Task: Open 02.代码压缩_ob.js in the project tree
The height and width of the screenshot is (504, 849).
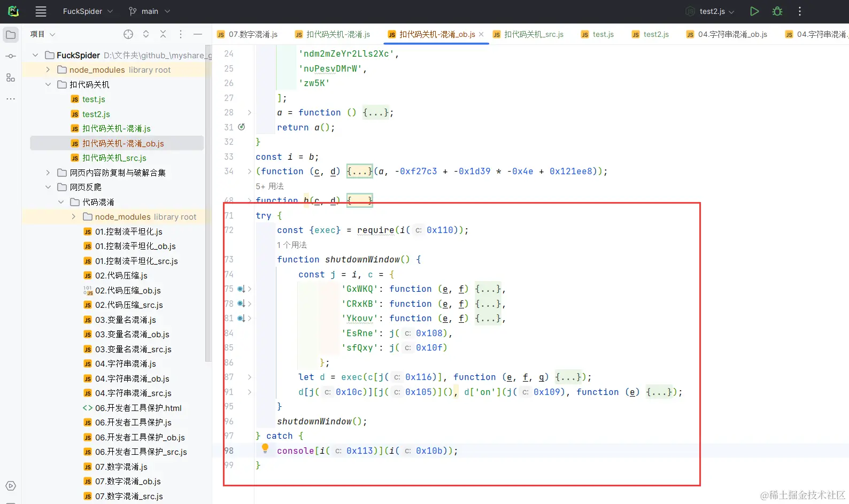Action: [128, 291]
